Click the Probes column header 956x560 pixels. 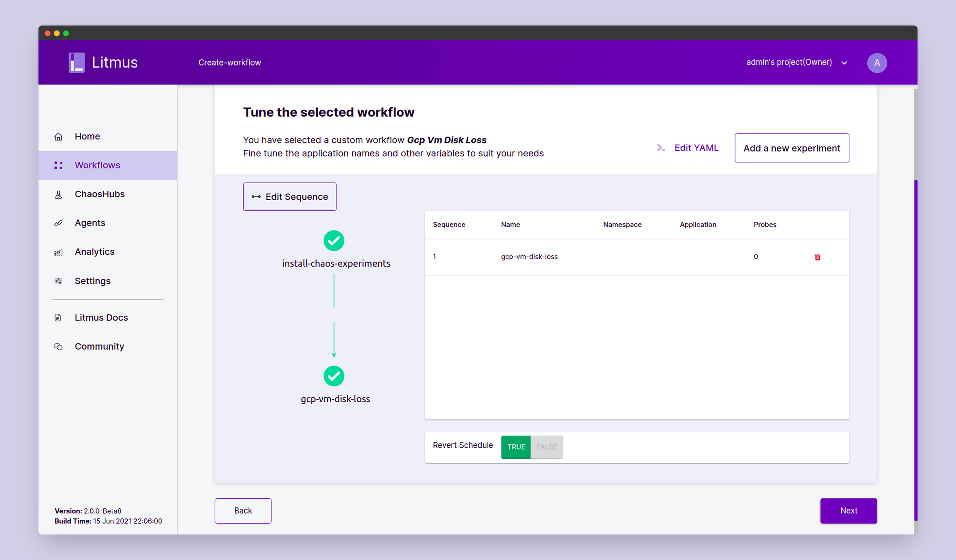(765, 225)
